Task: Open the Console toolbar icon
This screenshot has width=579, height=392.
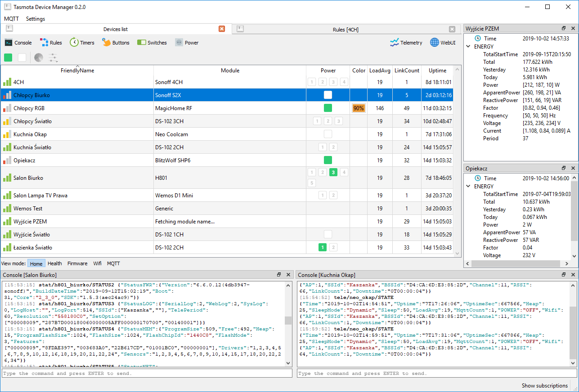Action: [9, 43]
